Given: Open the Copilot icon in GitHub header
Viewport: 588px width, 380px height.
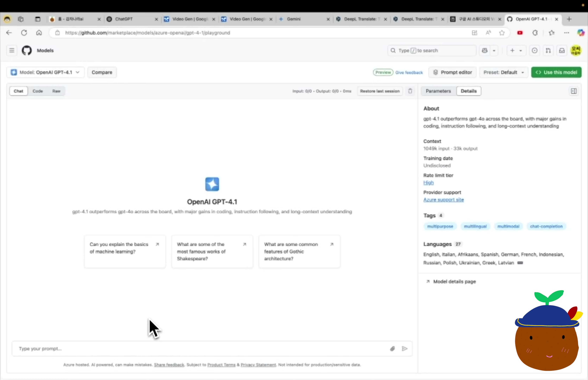Looking at the screenshot, I should 485,50.
